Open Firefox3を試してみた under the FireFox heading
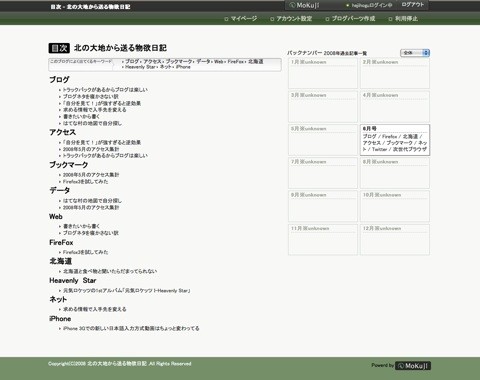Image resolution: width=480 pixels, height=380 pixels. coord(86,252)
